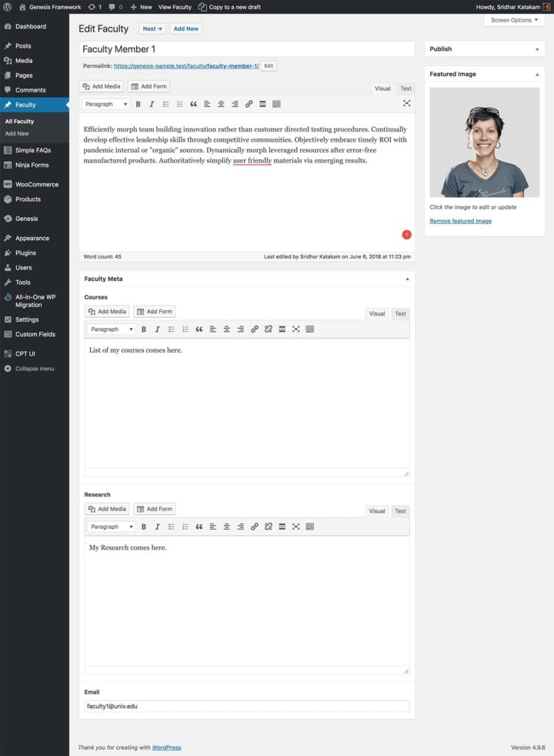Click Remove featured image link
Viewport: 554px width, 756px height.
[461, 221]
